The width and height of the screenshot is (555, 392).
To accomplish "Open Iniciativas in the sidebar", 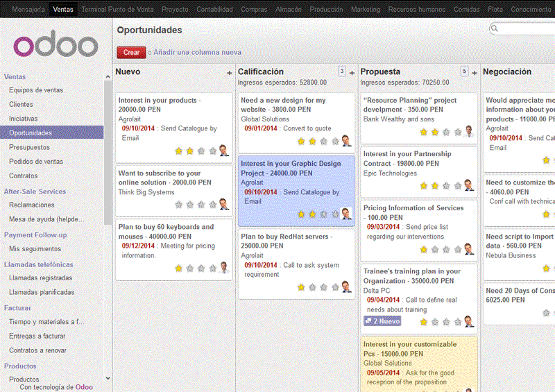I will point(23,119).
